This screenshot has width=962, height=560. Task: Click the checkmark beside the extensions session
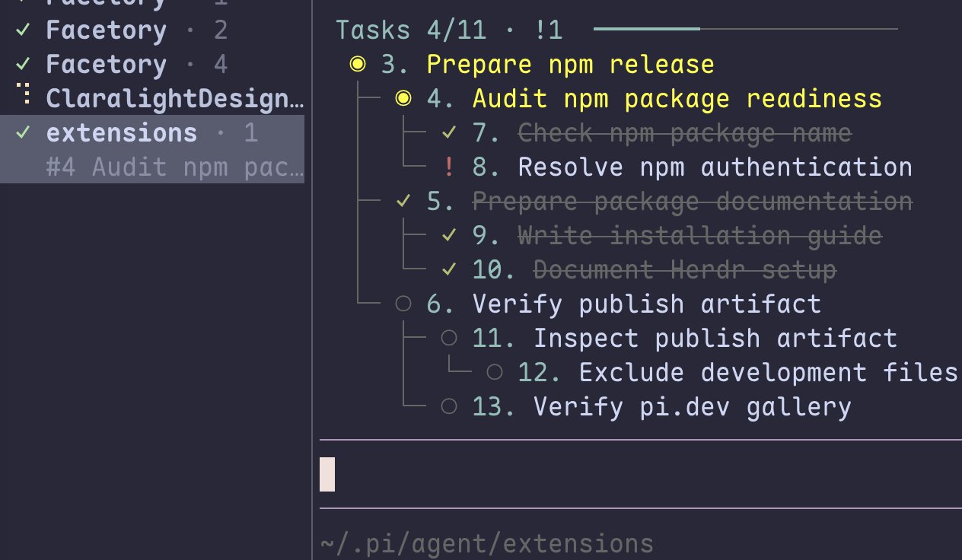coord(23,132)
